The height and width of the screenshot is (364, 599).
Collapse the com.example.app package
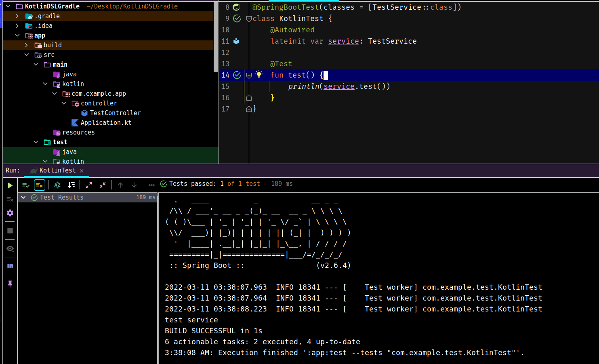coord(54,94)
